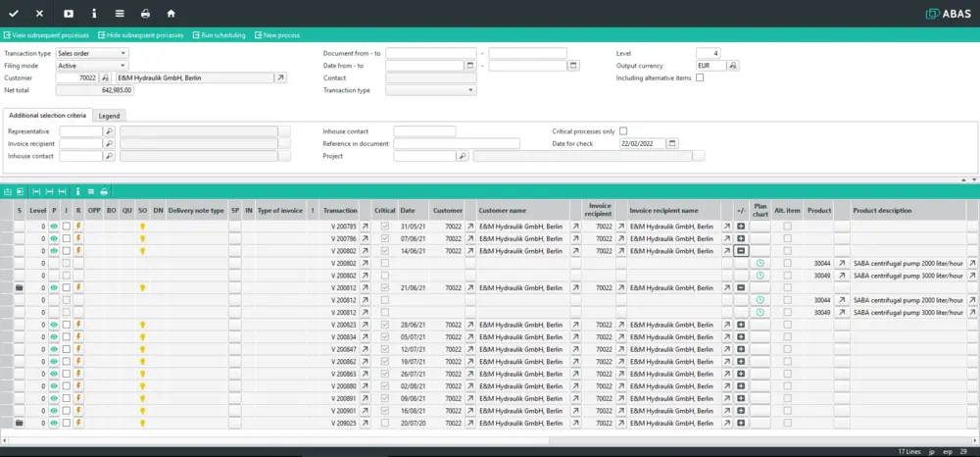Toggle Critical processes only checkbox
This screenshot has height=457, width=980.
coord(623,131)
